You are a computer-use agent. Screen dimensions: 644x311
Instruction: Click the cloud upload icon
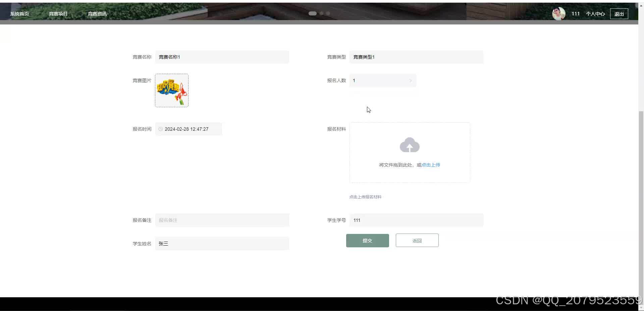click(410, 145)
